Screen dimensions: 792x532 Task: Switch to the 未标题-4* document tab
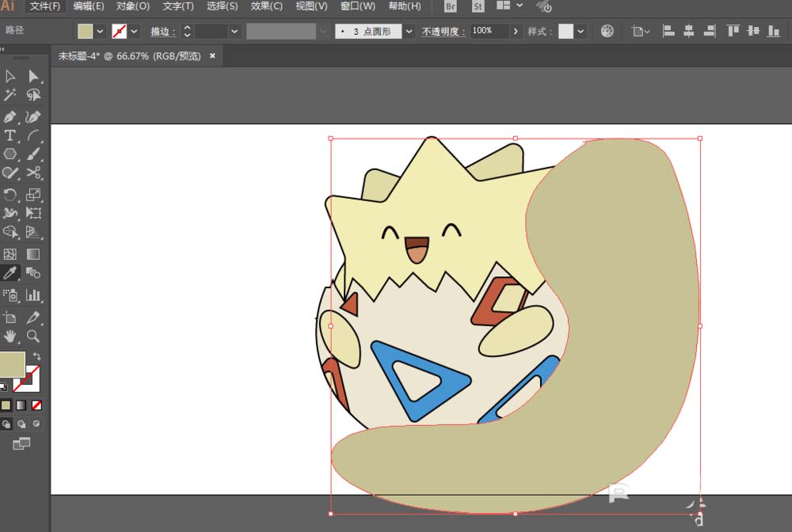click(129, 56)
